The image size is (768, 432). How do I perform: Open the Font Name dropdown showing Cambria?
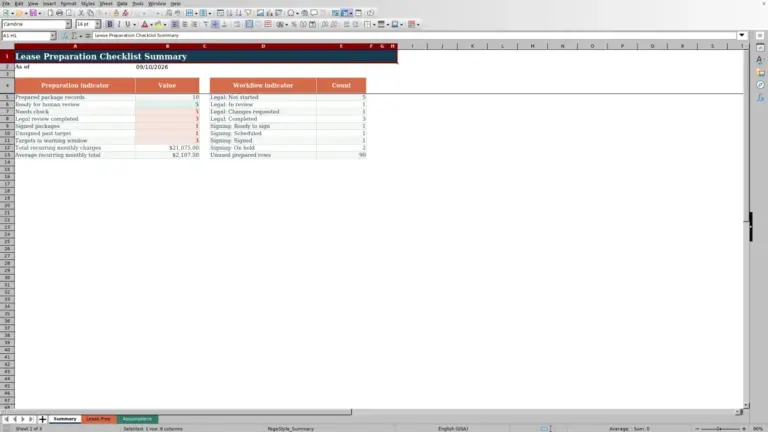click(x=68, y=24)
